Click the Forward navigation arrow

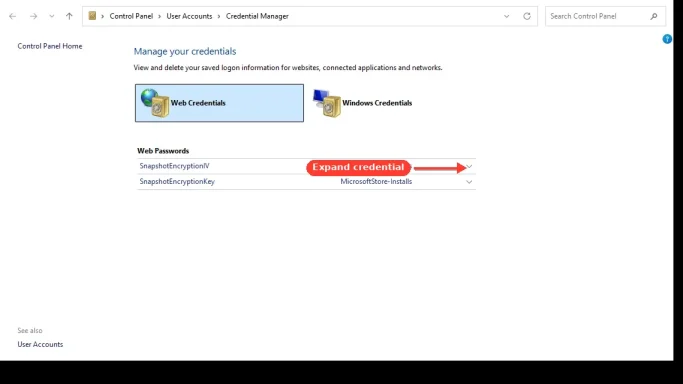tap(34, 16)
